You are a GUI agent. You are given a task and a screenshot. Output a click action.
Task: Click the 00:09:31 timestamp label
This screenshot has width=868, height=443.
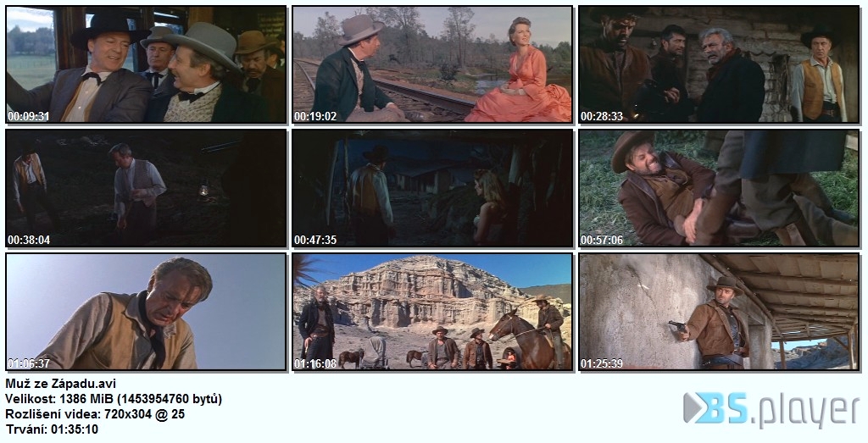pos(29,116)
